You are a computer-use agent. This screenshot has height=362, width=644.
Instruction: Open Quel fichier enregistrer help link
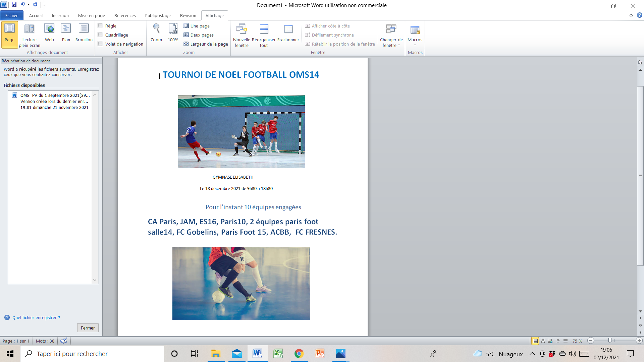coord(36,317)
